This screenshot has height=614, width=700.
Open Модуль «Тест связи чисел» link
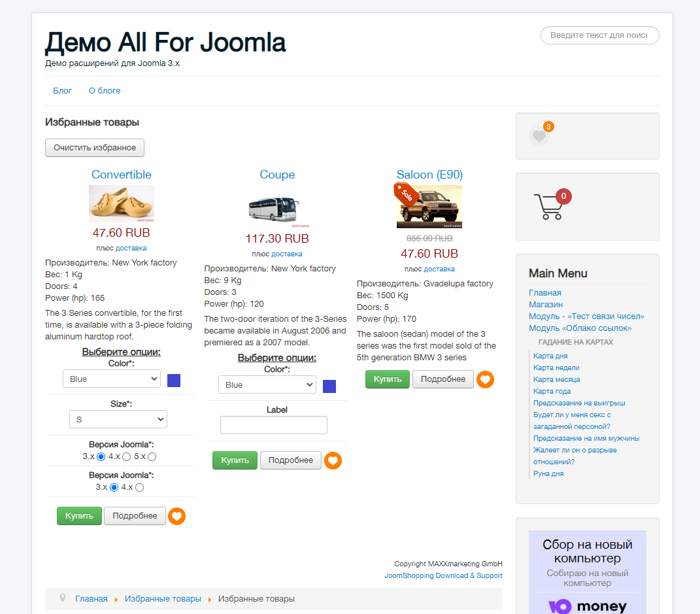coord(586,316)
